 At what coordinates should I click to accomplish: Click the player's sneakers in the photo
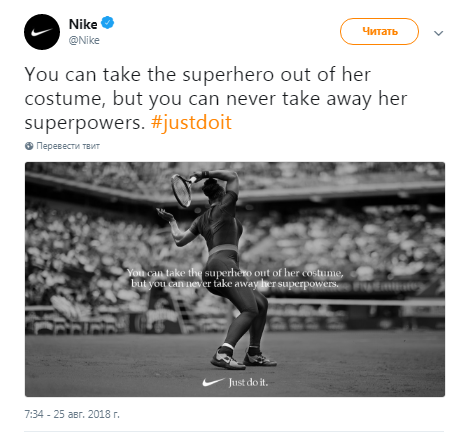(243, 358)
